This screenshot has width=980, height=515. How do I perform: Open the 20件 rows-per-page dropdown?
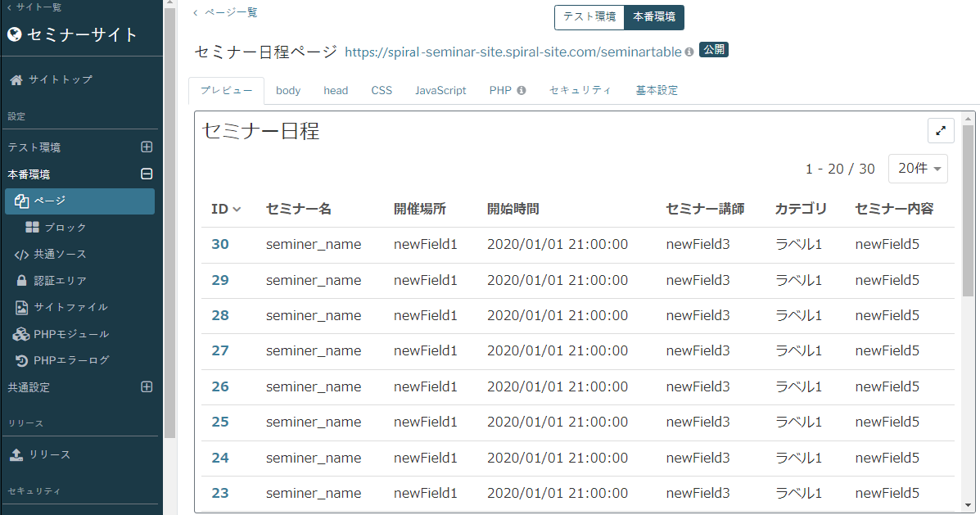click(918, 169)
